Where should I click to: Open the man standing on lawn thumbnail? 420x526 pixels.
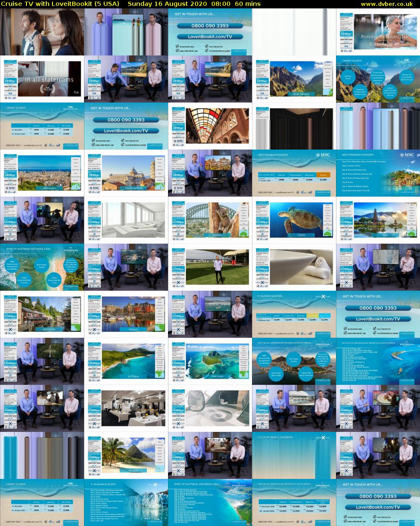click(210, 267)
